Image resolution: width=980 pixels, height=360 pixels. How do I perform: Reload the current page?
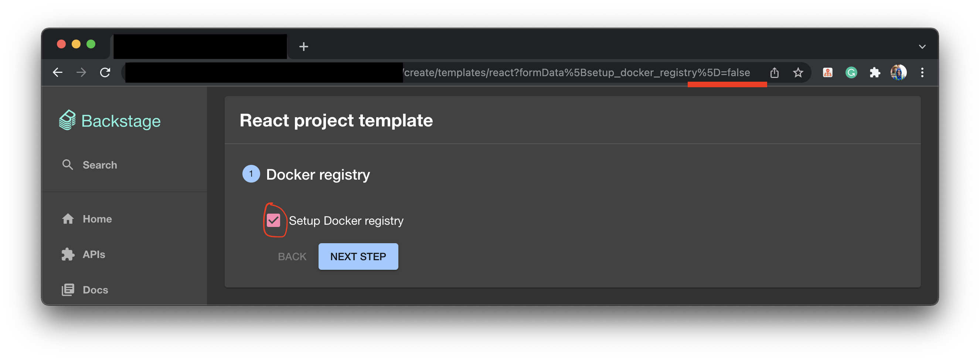[105, 72]
